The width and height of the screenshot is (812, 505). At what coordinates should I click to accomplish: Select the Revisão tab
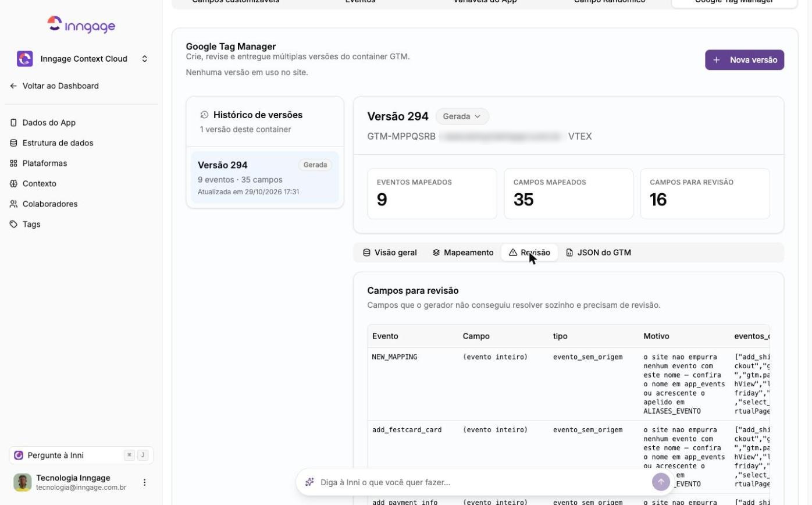[x=529, y=252]
